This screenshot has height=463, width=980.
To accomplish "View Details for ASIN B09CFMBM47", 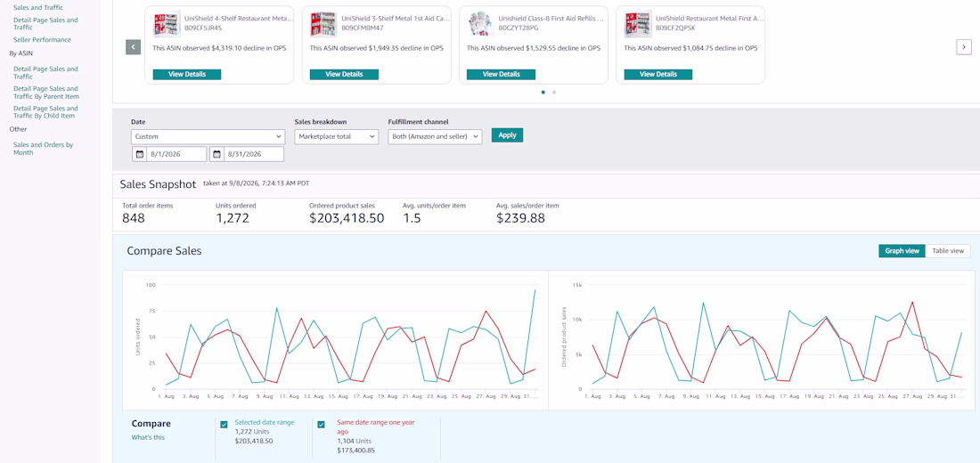I will (345, 75).
